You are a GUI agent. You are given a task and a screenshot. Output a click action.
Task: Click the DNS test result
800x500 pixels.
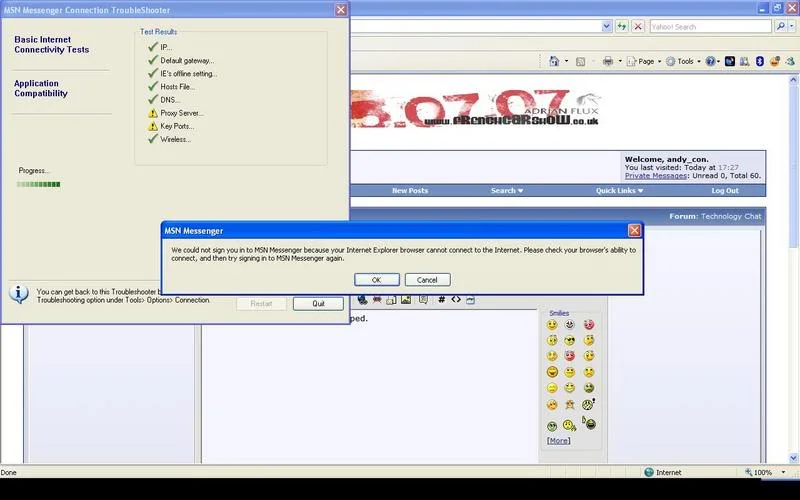tap(164, 100)
